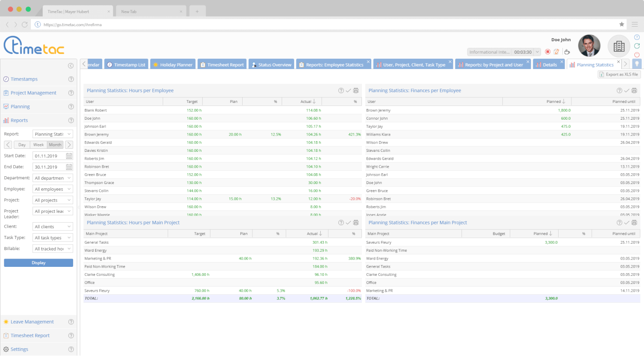Click the Start Date input field
This screenshot has height=362, width=644.
(x=49, y=156)
